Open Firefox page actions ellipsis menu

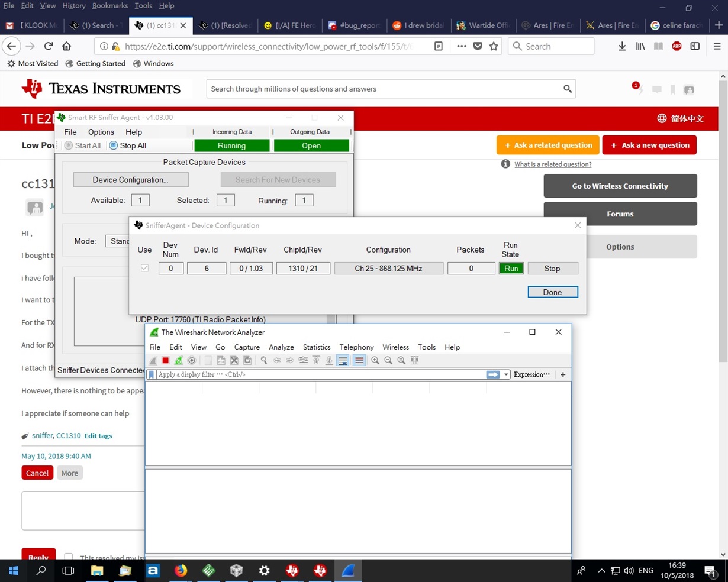click(462, 46)
